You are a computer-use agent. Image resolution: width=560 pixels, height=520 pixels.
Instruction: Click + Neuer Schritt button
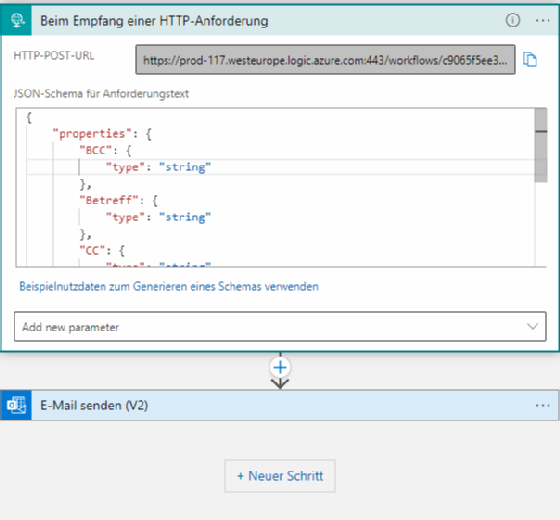tap(280, 476)
